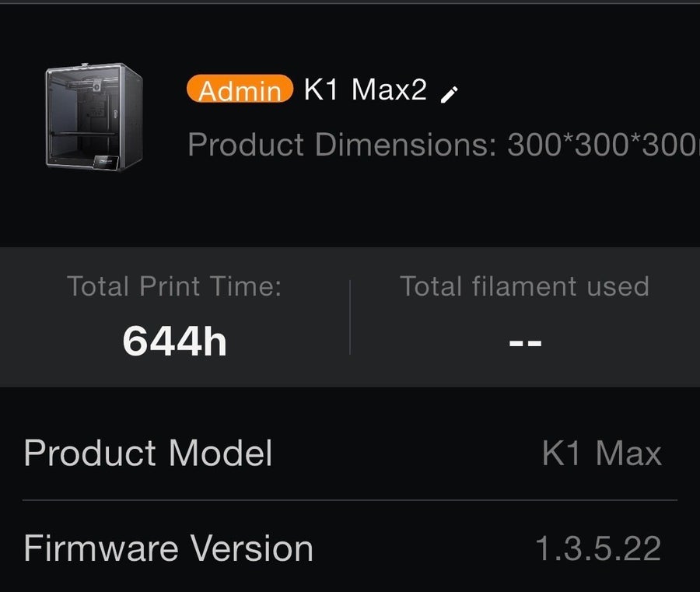Click the line separating Product Model and Firmware
700x592 pixels.
[x=350, y=500]
